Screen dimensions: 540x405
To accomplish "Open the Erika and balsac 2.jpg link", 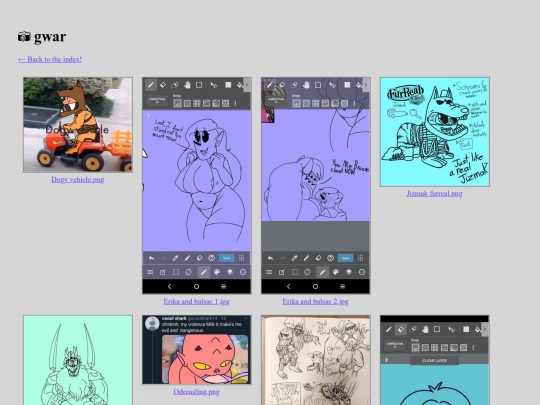I will (315, 301).
